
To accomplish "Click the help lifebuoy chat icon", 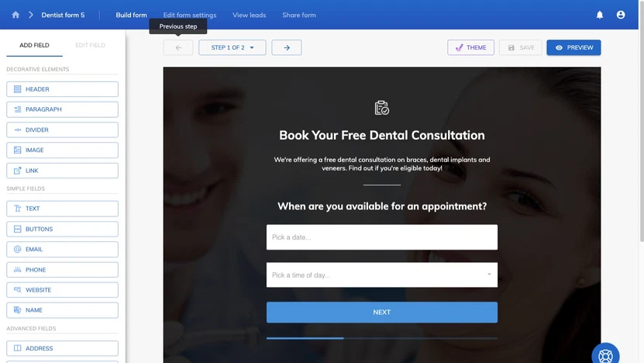I will coord(605,355).
